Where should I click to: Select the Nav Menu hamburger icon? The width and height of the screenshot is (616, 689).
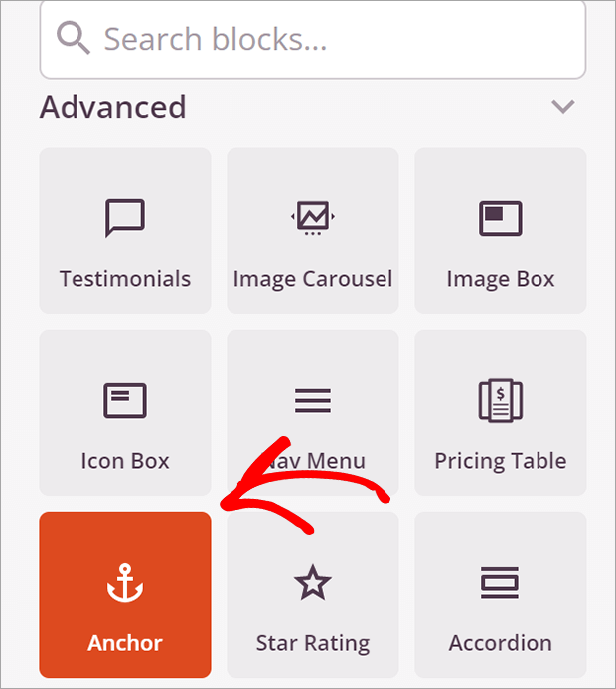click(313, 400)
